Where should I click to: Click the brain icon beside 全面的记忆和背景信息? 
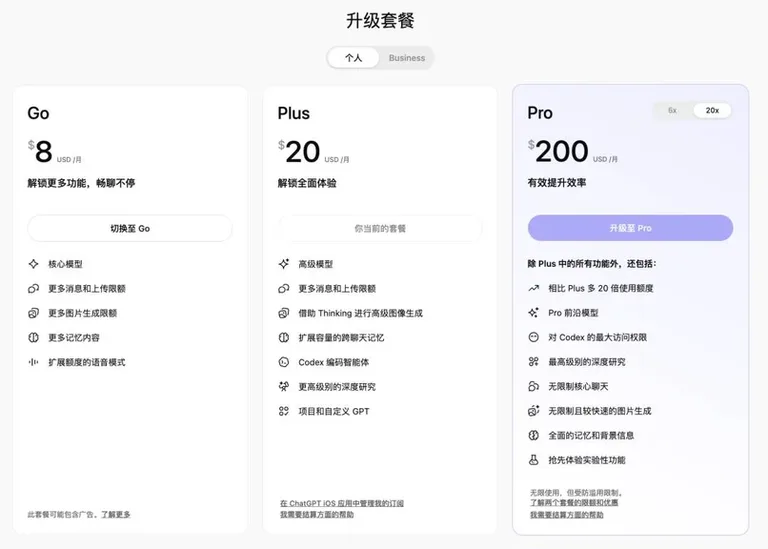point(533,435)
